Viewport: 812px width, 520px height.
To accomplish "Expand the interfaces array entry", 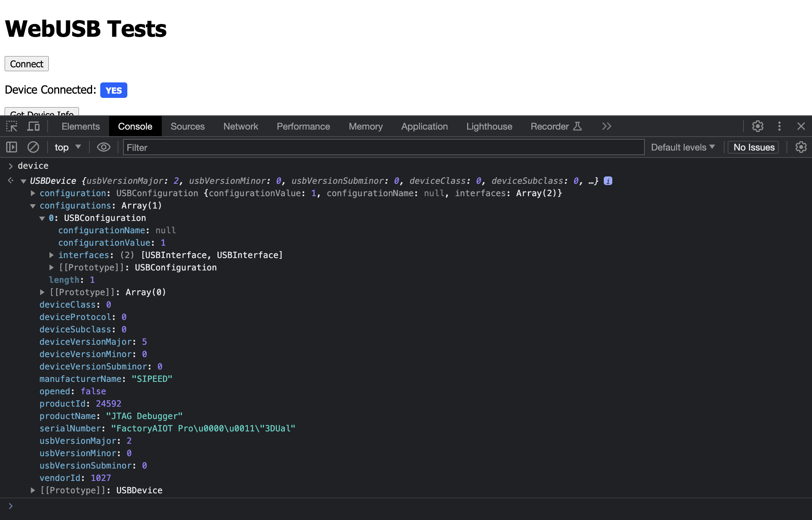I will tap(51, 255).
